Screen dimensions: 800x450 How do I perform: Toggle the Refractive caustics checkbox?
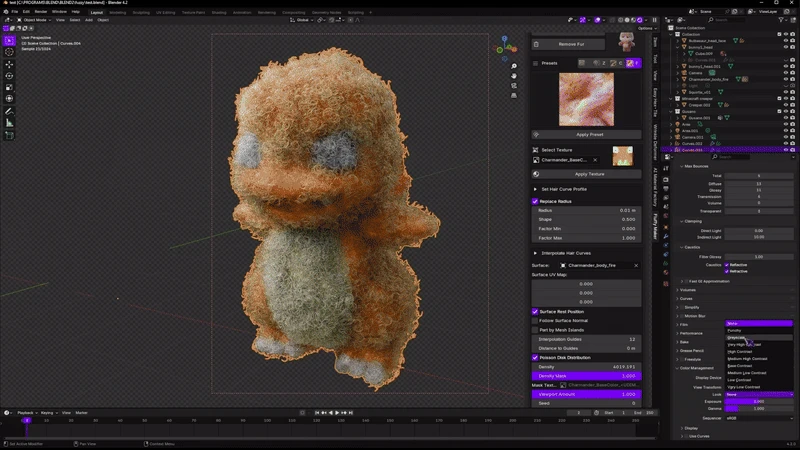(x=727, y=271)
